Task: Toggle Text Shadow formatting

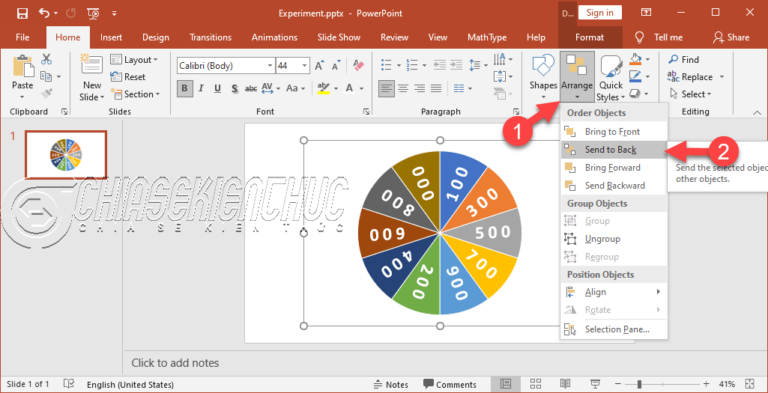Action: tap(234, 89)
